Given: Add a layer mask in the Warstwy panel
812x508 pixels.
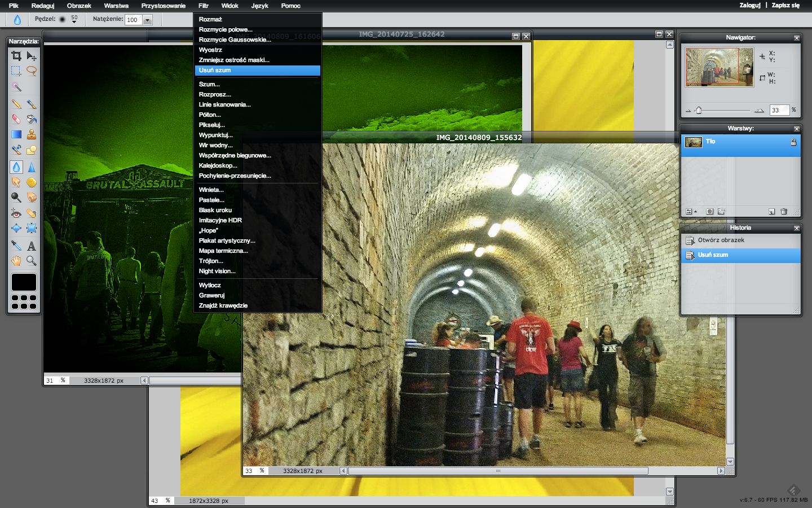Looking at the screenshot, I should tap(709, 212).
